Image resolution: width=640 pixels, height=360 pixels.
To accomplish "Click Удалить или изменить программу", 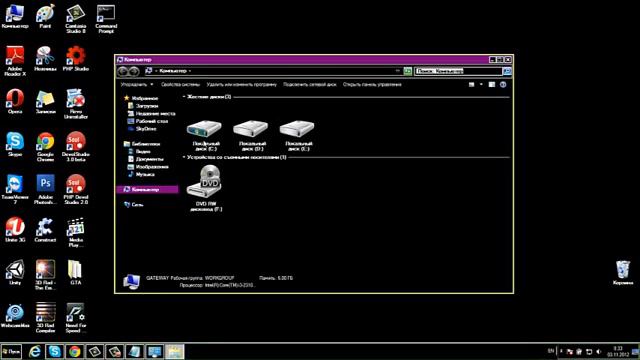I will 241,84.
